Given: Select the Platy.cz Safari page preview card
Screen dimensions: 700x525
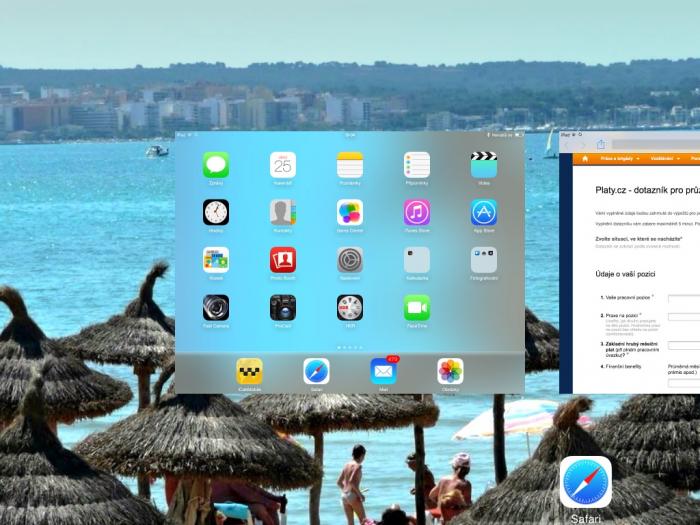Looking at the screenshot, I should 630,270.
